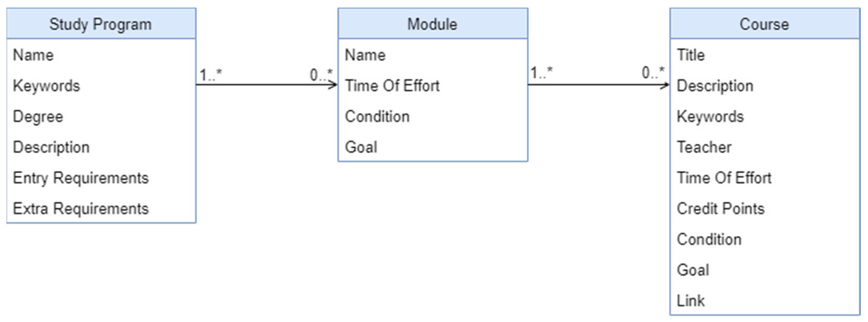
Task: Click the arrow from Module to Course
Action: coord(598,85)
